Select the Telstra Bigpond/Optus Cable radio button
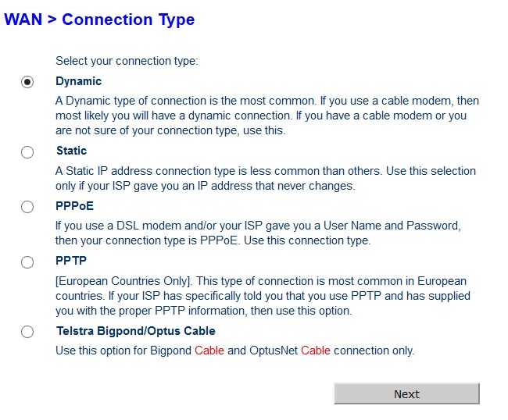 [x=27, y=332]
